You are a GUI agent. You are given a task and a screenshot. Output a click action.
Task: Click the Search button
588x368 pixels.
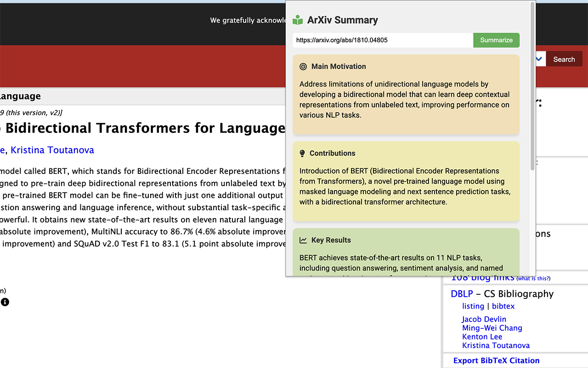pos(564,59)
